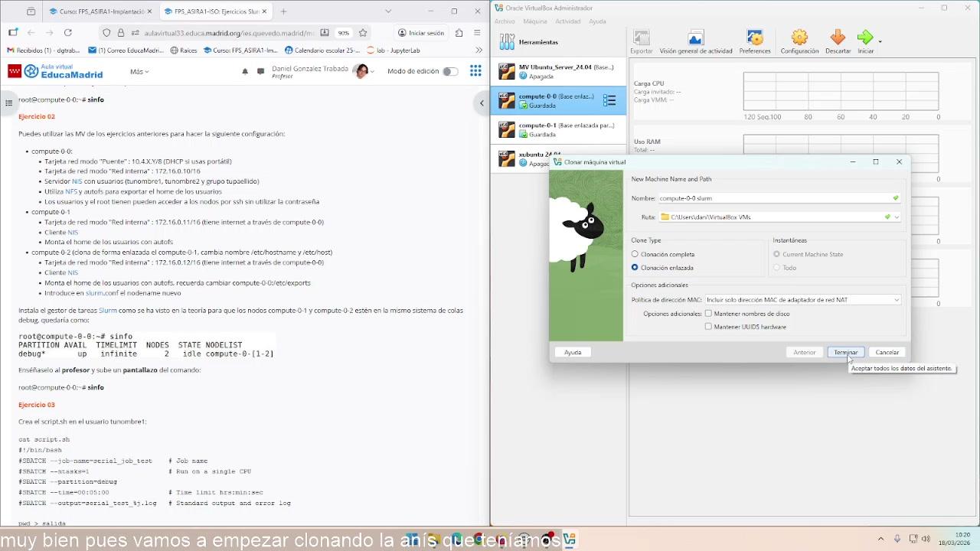Open Firefox recent browsing view icon
The width and height of the screenshot is (980, 551).
pos(31,11)
